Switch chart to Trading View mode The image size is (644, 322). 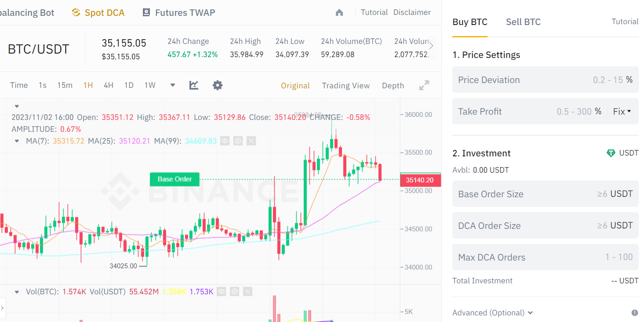(346, 85)
